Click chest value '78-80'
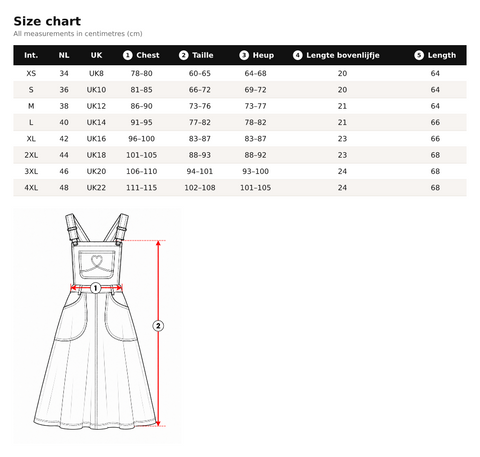 coord(141,73)
